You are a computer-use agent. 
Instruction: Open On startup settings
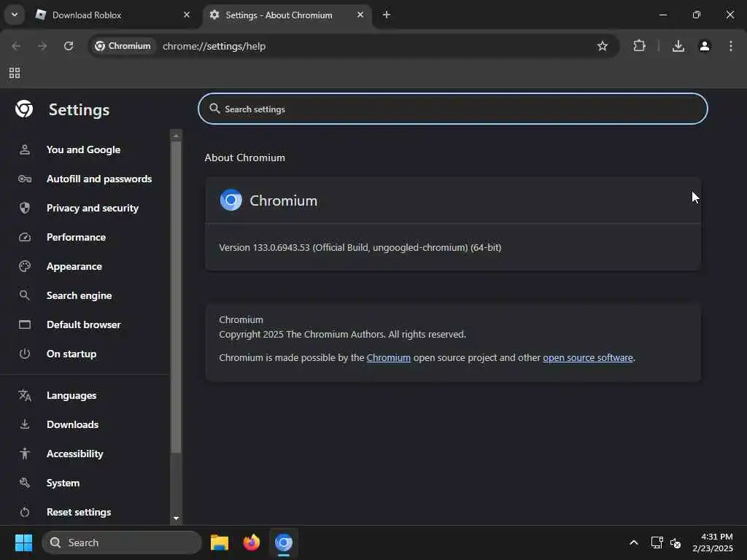coord(71,354)
